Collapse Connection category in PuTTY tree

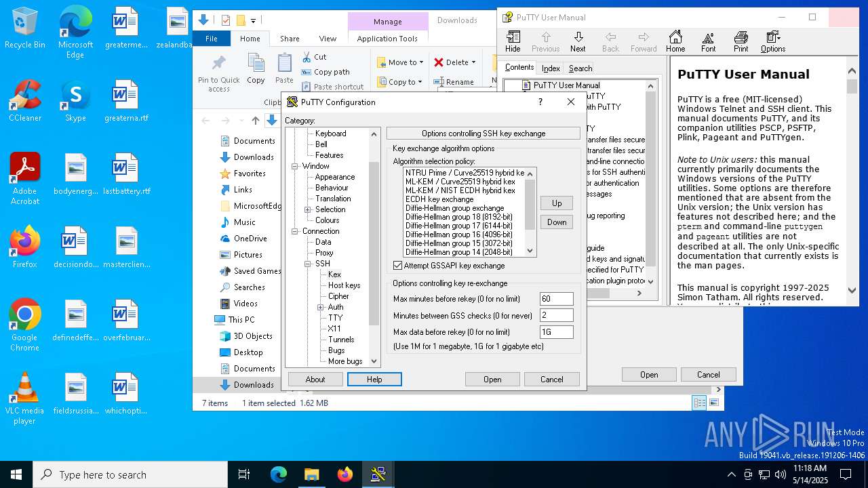click(295, 231)
